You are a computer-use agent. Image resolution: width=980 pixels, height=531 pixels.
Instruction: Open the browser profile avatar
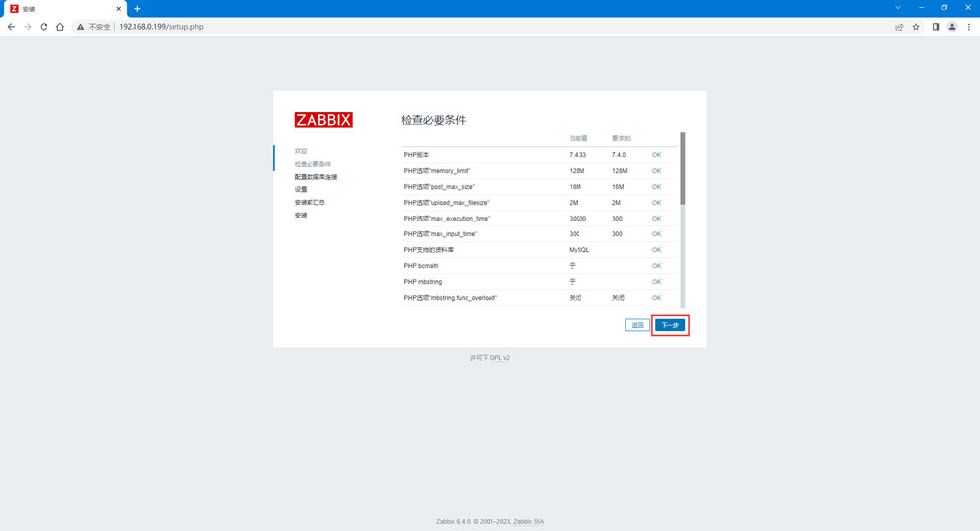click(x=952, y=27)
